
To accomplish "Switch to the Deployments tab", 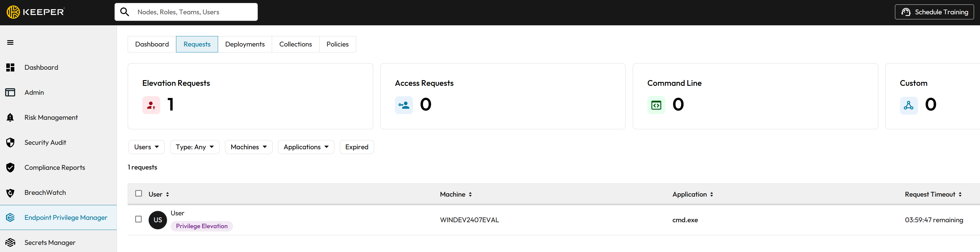I will [245, 44].
